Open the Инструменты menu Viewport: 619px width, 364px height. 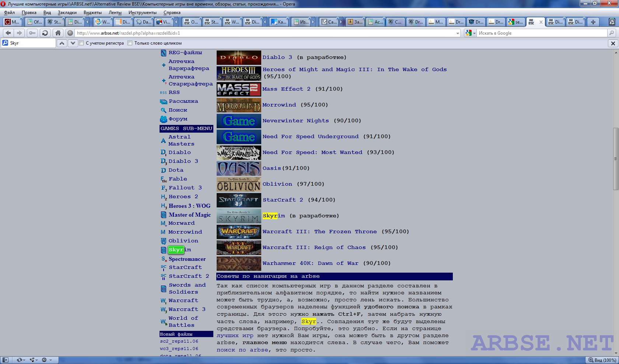click(x=143, y=13)
